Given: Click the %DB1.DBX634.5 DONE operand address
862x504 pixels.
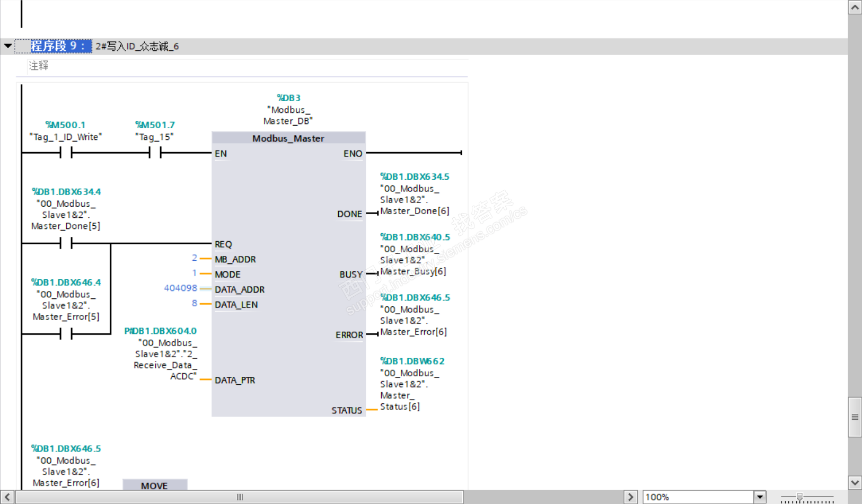Looking at the screenshot, I should coord(415,177).
